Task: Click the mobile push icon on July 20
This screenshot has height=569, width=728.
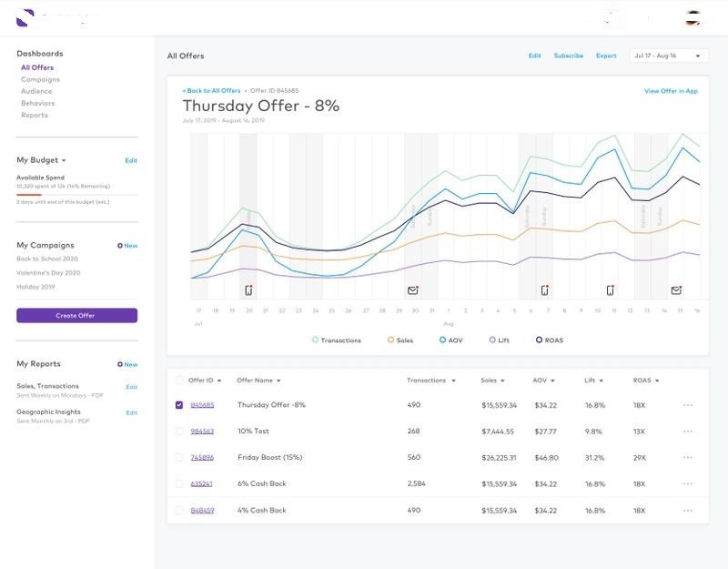Action: click(x=248, y=290)
